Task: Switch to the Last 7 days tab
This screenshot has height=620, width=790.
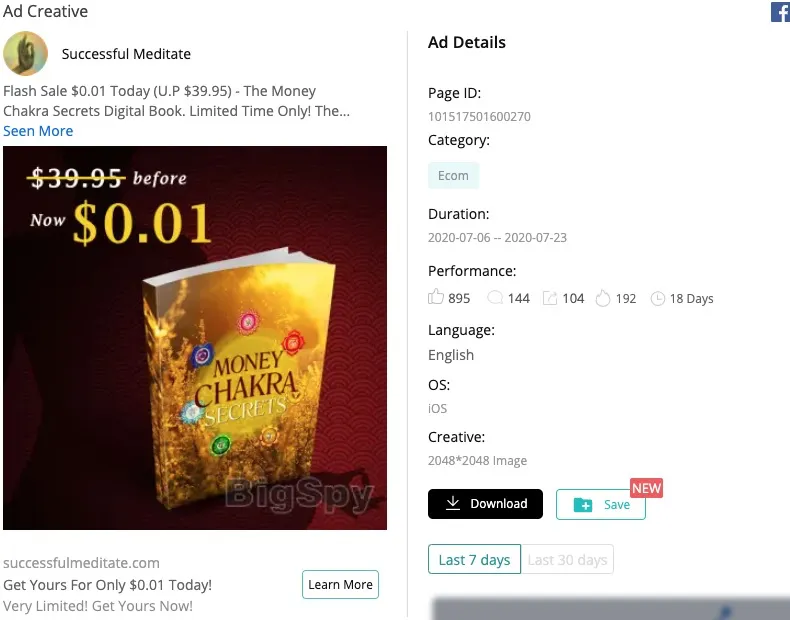Action: pyautogui.click(x=474, y=560)
